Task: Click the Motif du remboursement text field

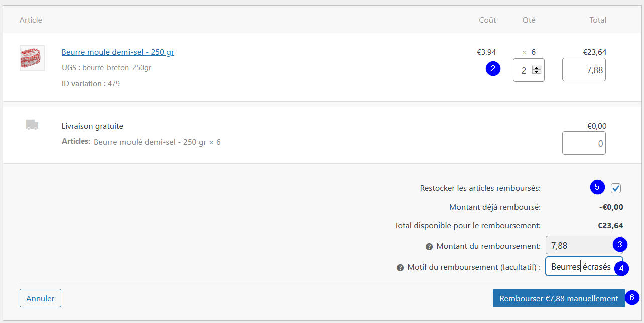Action: (x=584, y=267)
